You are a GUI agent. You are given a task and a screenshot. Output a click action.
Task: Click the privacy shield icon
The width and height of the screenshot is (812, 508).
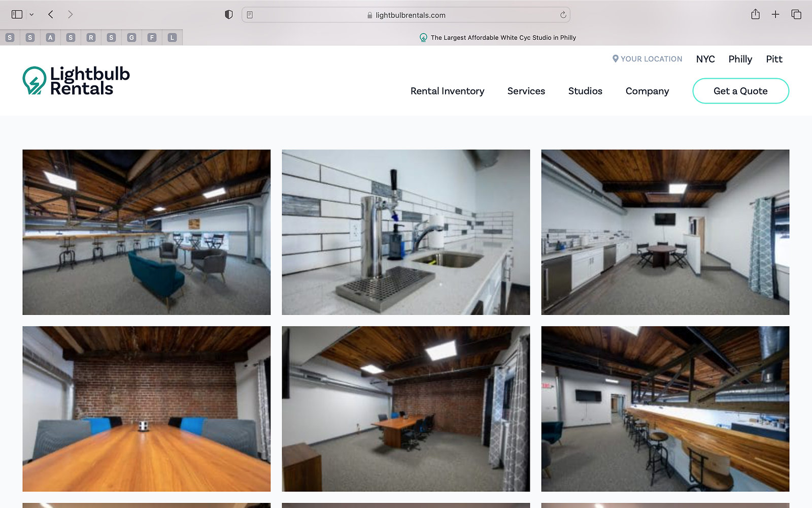tap(228, 15)
